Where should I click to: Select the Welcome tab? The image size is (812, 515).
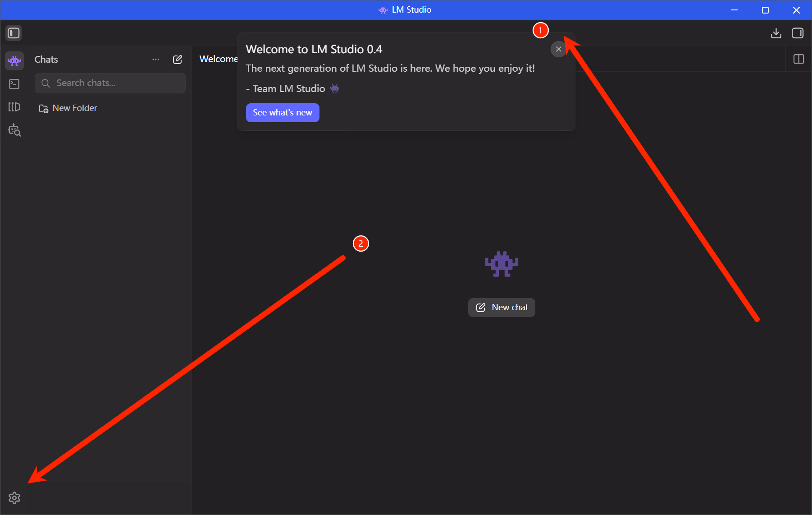point(219,59)
